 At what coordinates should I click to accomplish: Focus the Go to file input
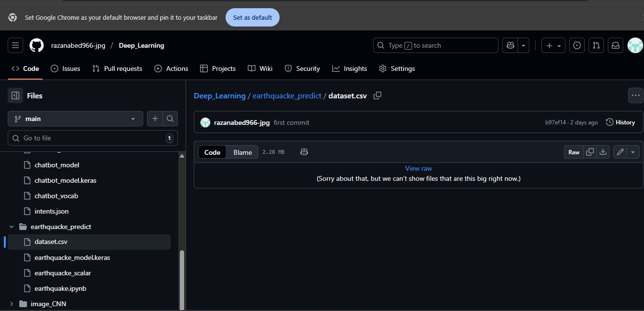[93, 138]
